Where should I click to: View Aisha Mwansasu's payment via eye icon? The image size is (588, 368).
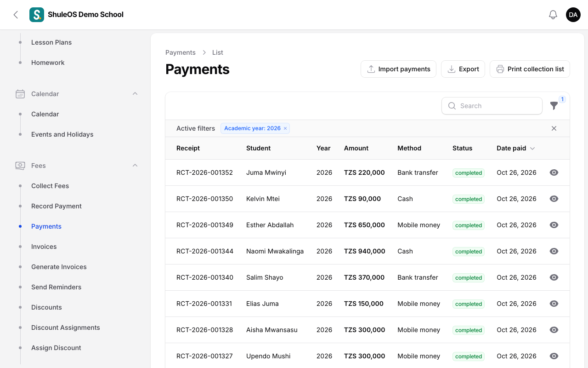[554, 330]
